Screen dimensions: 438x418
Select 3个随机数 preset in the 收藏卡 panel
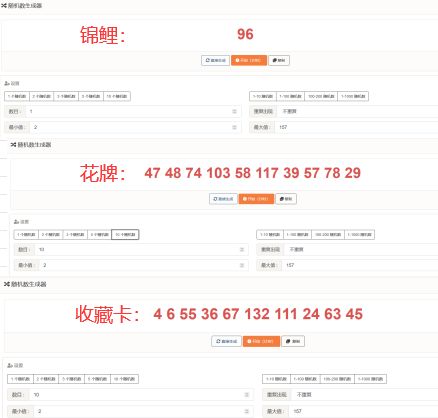tap(72, 379)
